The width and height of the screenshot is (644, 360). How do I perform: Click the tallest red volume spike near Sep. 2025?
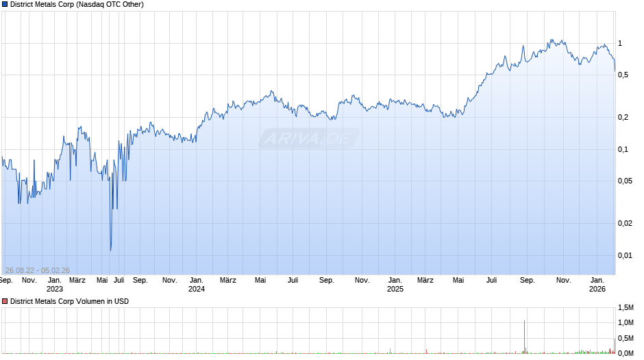pyautogui.click(x=525, y=337)
